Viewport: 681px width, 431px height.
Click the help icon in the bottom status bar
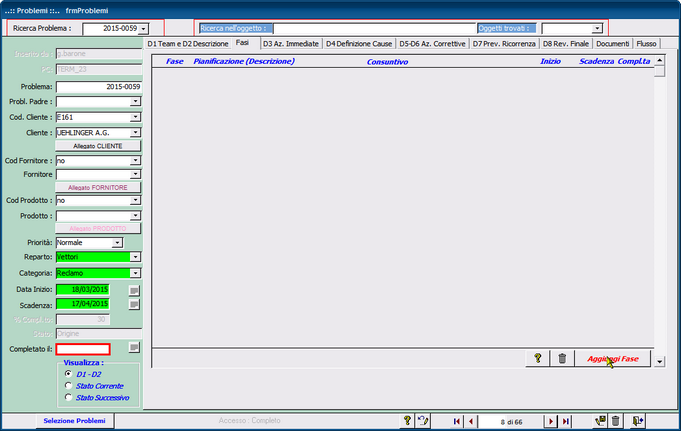(407, 421)
